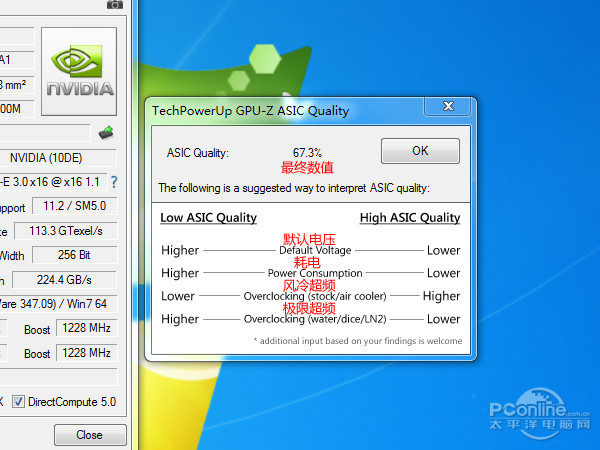Screen dimensions: 600x450
Task: Click OK in the ASIC Quality dialog
Action: tap(420, 151)
